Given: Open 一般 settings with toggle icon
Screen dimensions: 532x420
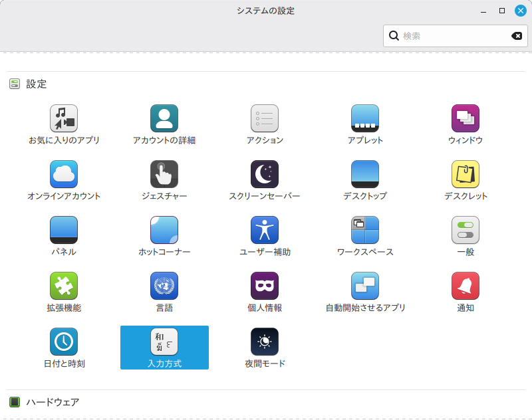Looking at the screenshot, I should tap(465, 231).
